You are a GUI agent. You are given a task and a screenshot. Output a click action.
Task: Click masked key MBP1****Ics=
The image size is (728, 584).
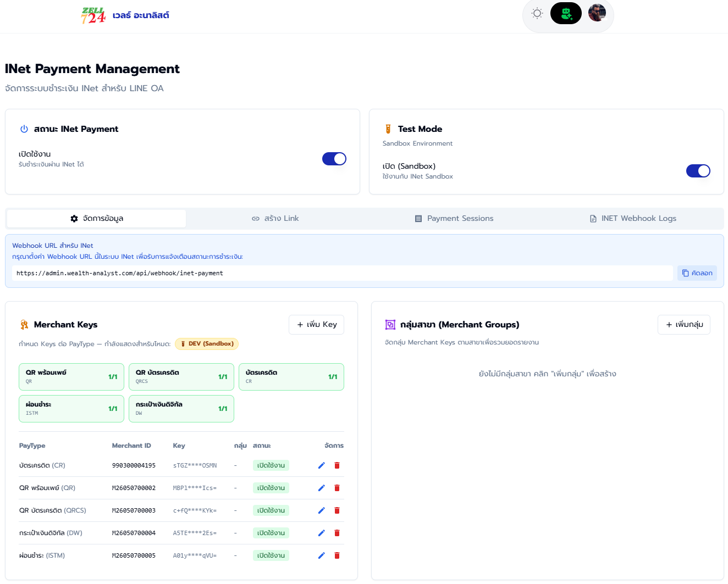pos(195,488)
